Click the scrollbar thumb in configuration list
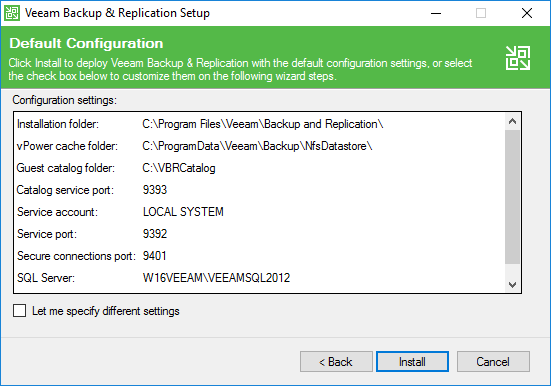The width and height of the screenshot is (551, 386). click(512, 197)
